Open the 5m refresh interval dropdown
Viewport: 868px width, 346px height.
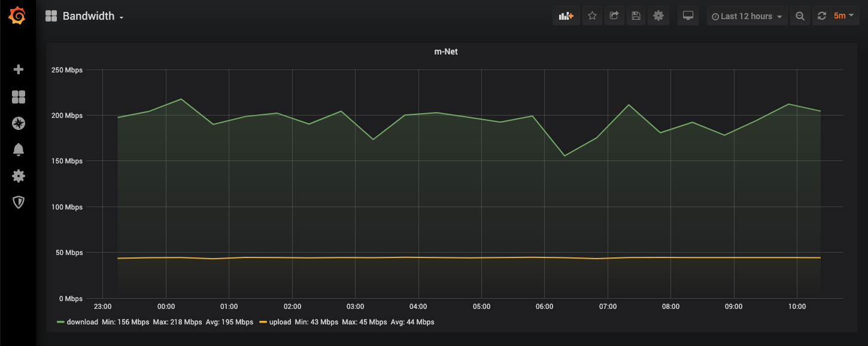pos(843,16)
